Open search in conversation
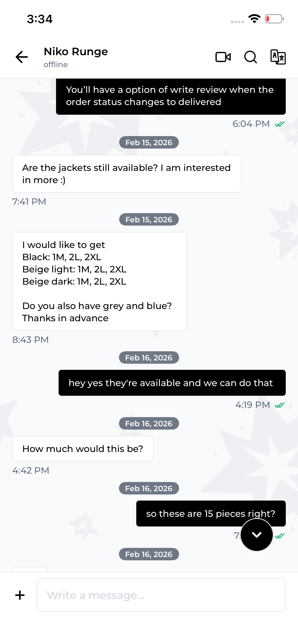This screenshot has width=298, height=644. point(251,57)
